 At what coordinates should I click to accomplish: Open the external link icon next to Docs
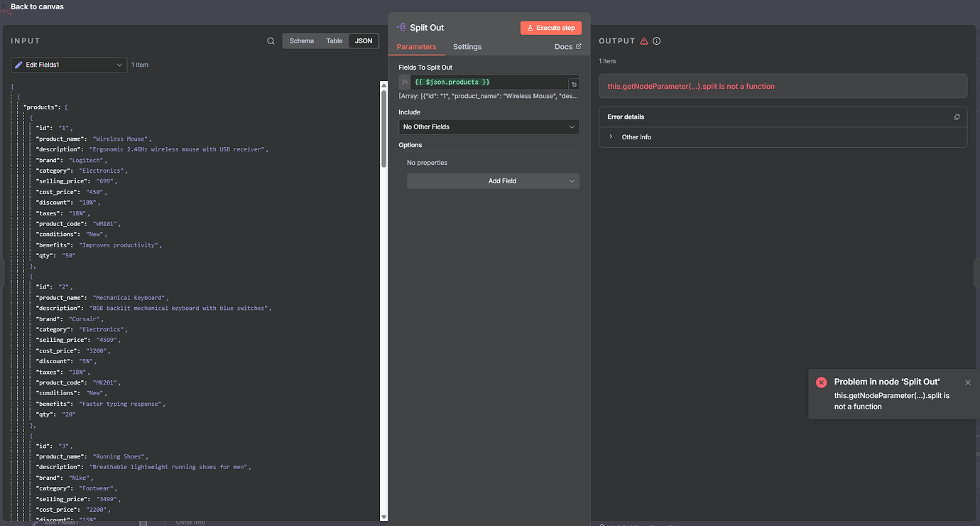click(x=578, y=45)
